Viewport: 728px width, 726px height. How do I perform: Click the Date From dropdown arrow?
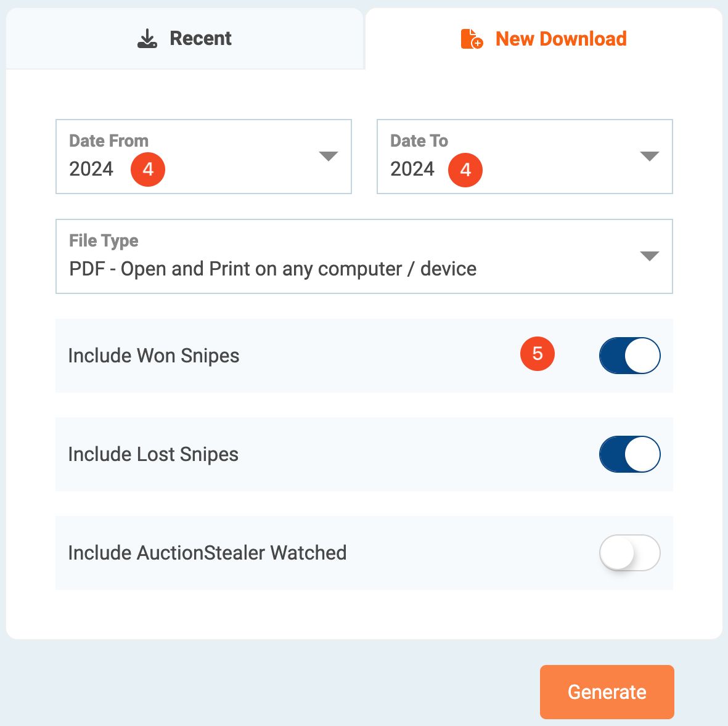tap(329, 157)
